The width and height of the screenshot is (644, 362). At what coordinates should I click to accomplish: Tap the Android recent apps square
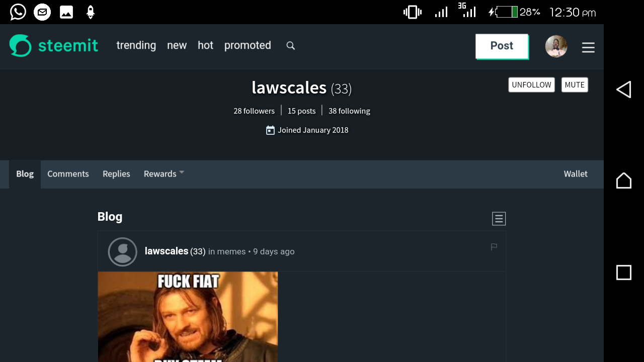click(x=623, y=273)
